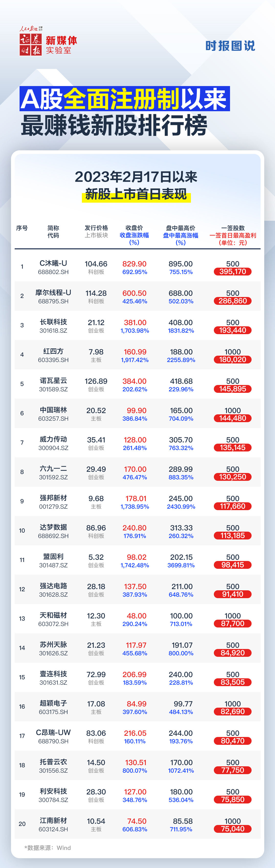Click the 395,170 profit badge
The image size is (275, 868).
click(x=232, y=272)
